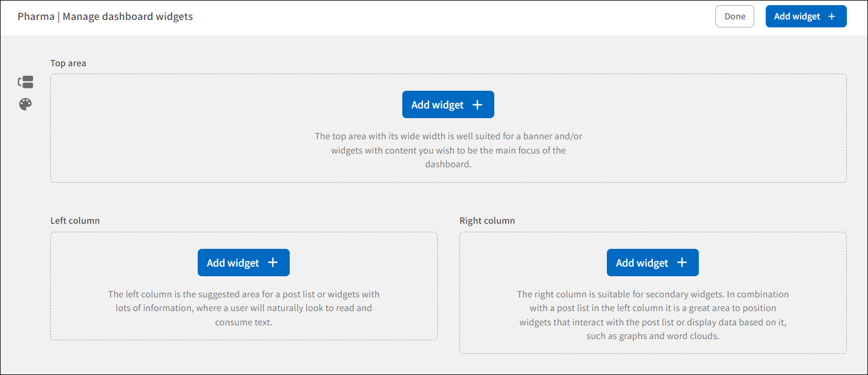Click the Pharma dashboard title

point(36,16)
